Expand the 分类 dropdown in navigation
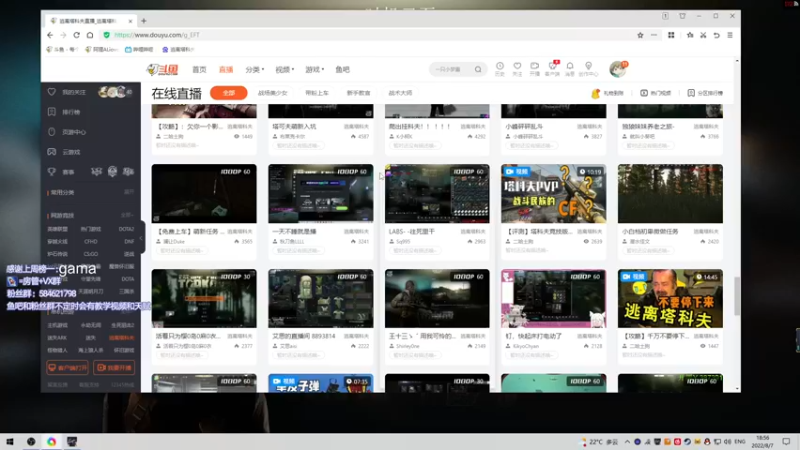Image resolution: width=800 pixels, height=450 pixels. pos(255,69)
